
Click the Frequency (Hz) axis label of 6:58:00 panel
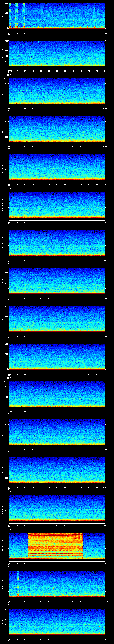[x=3, y=546]
